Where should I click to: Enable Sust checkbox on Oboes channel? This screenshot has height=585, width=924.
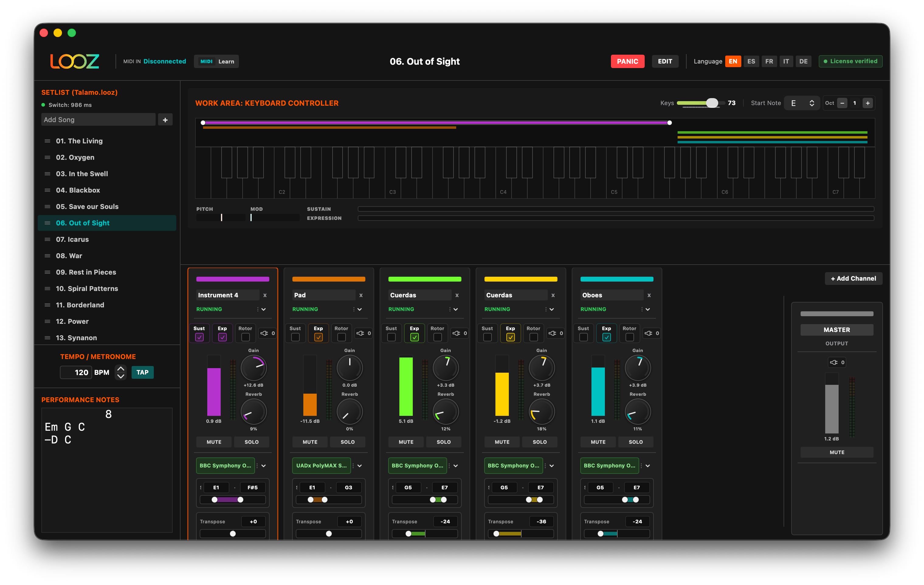tap(583, 337)
